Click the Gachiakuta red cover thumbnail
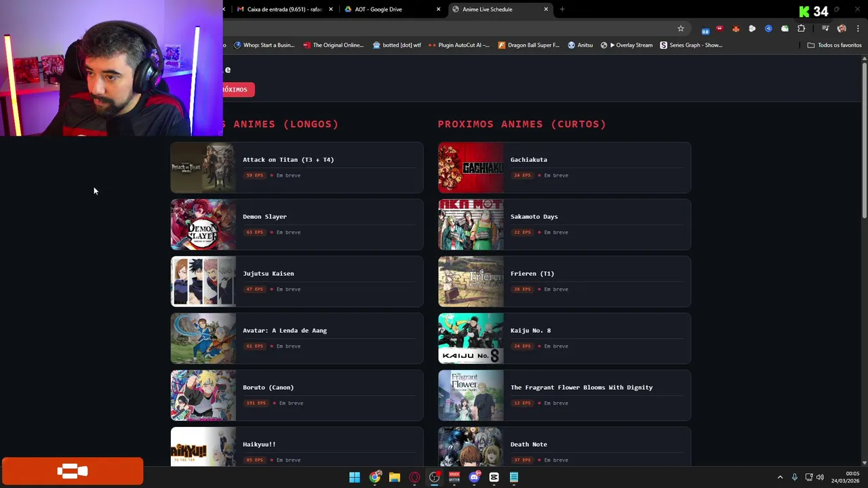The width and height of the screenshot is (868, 488). 471,167
